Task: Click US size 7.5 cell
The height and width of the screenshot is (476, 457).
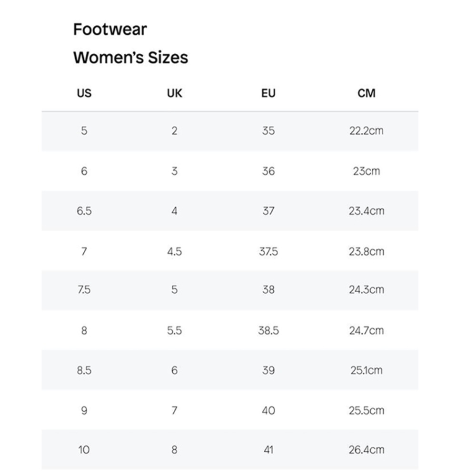Action: coord(84,289)
